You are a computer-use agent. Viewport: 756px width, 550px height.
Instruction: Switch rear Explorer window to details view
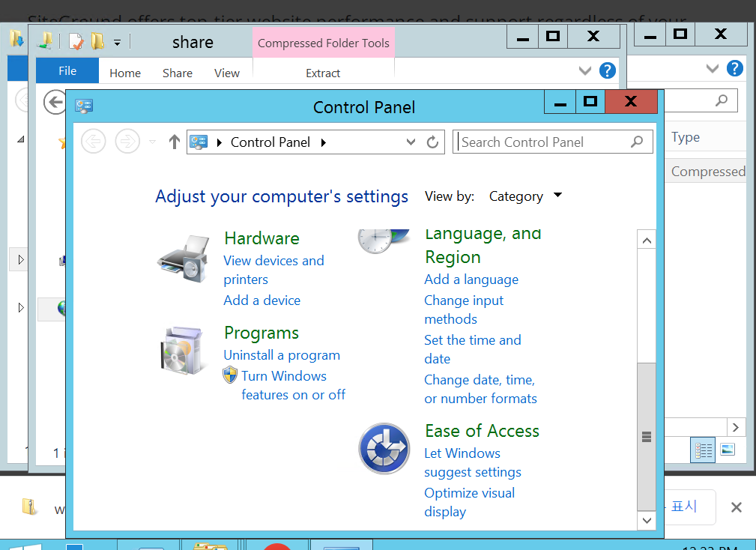[x=703, y=450]
